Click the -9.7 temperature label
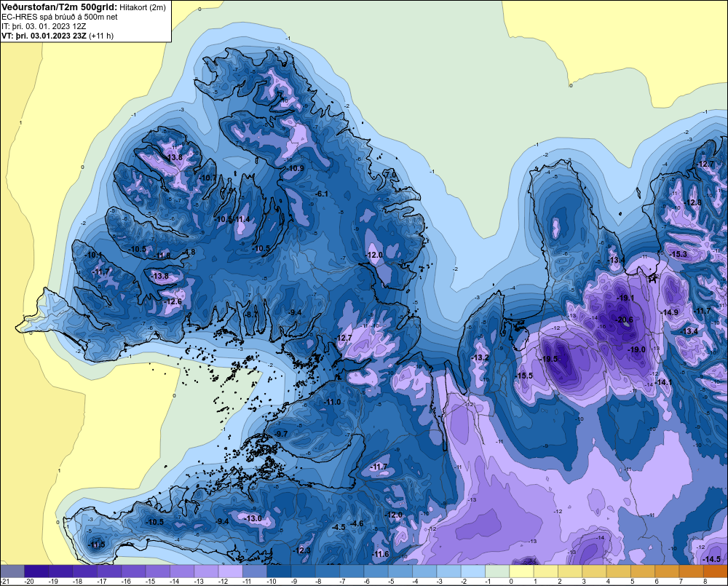This screenshot has height=586, width=728. pyautogui.click(x=281, y=434)
